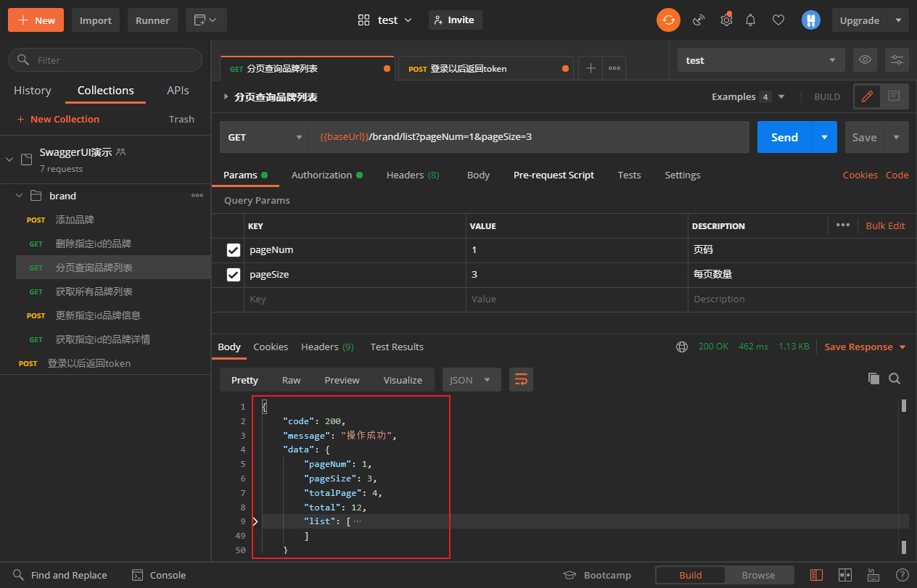Switch to the two-pane view icon
The height and width of the screenshot is (588, 917).
845,575
